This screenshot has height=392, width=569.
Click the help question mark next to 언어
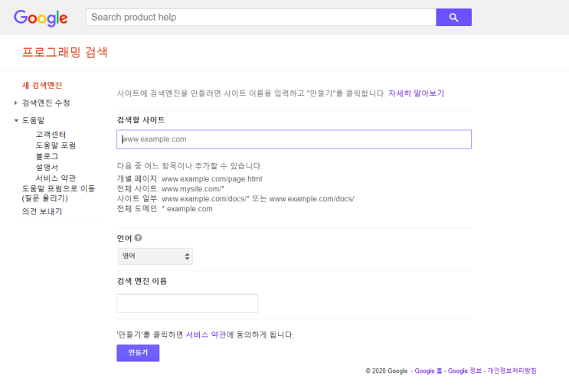click(x=138, y=238)
